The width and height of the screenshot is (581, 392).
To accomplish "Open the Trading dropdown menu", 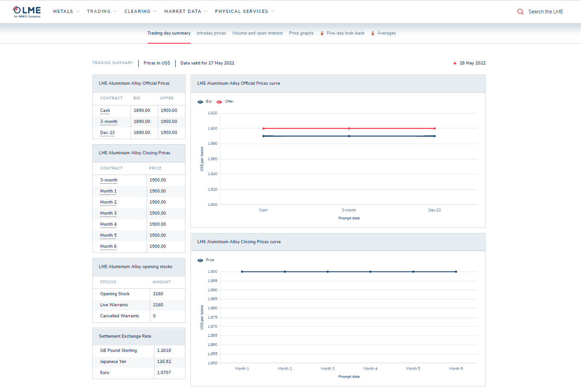I will (101, 12).
